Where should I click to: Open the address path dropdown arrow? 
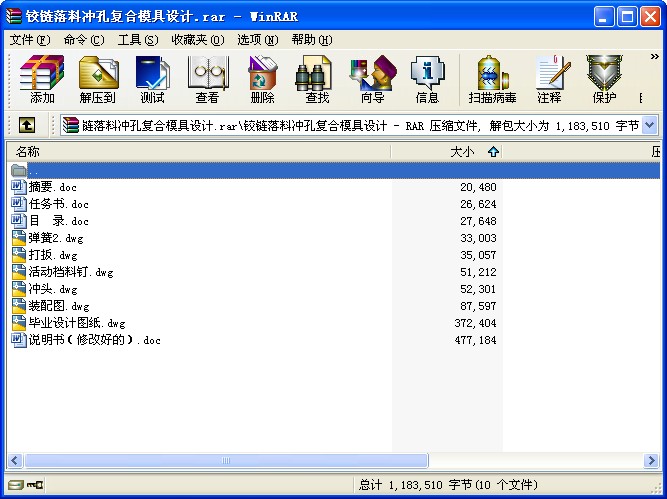point(650,125)
